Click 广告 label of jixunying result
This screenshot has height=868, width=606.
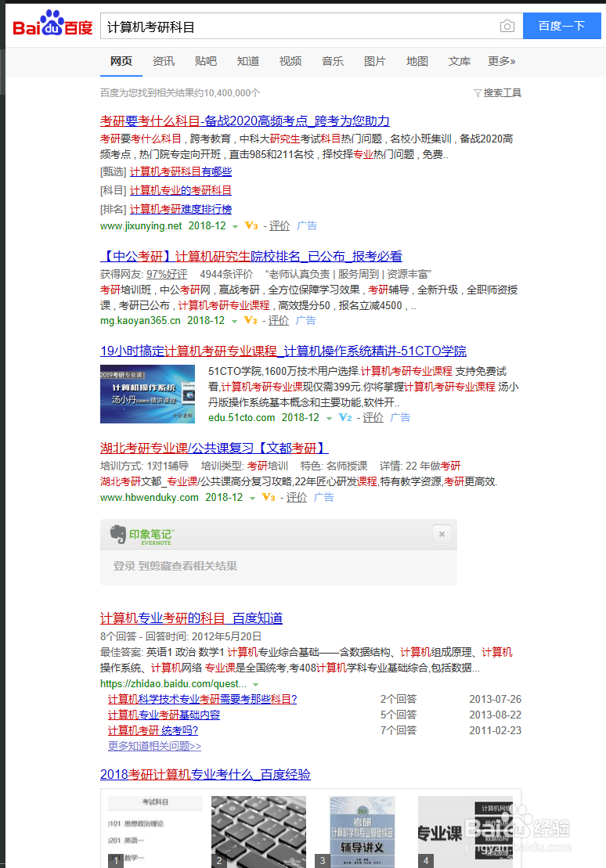[x=307, y=225]
